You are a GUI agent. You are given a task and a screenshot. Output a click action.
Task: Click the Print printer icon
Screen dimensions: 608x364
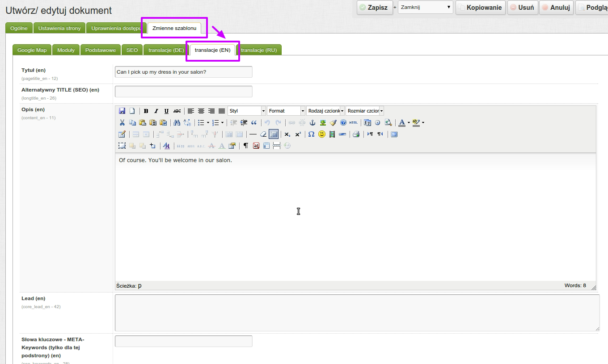[x=356, y=134]
